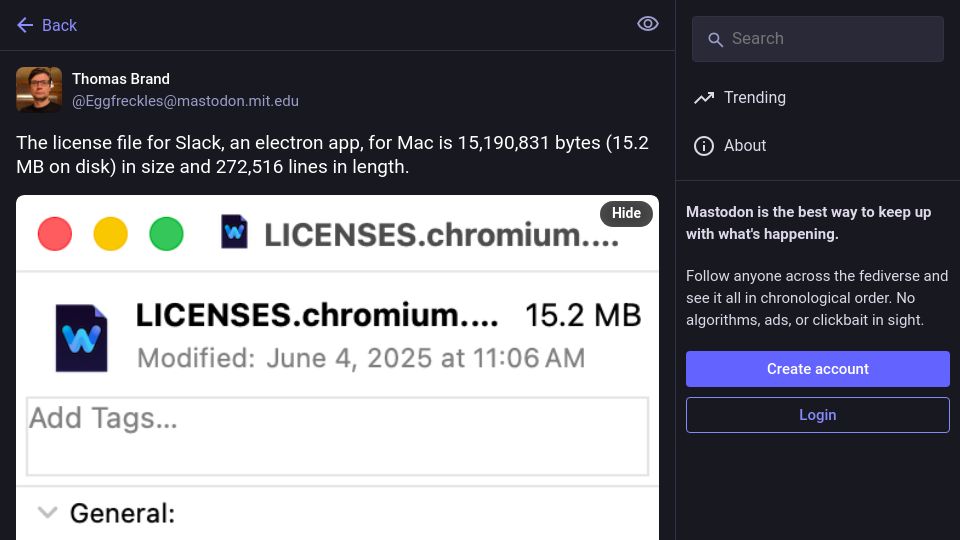Focus the Search field
Viewport: 960px width, 540px height.
(x=817, y=39)
